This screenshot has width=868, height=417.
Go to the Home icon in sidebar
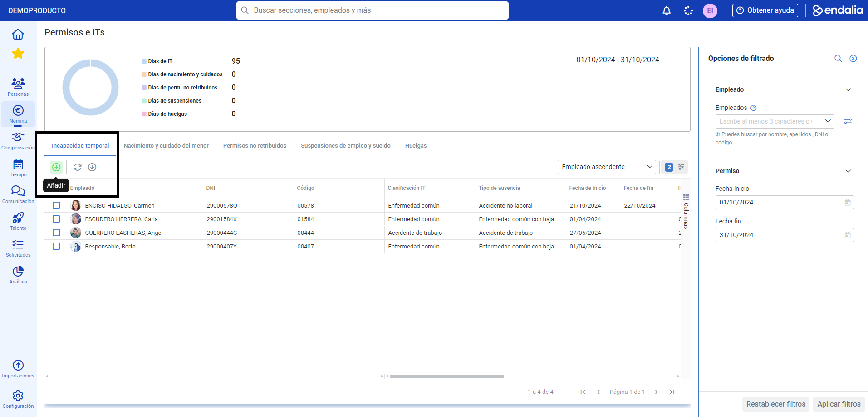18,35
